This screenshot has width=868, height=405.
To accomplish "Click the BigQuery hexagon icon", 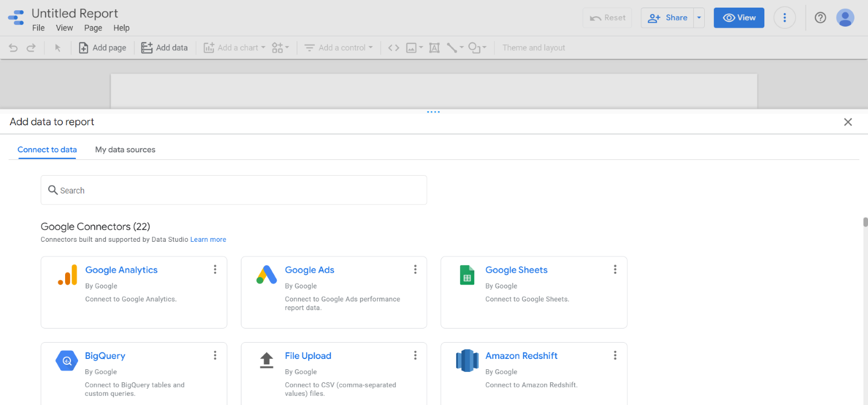I will click(x=67, y=361).
